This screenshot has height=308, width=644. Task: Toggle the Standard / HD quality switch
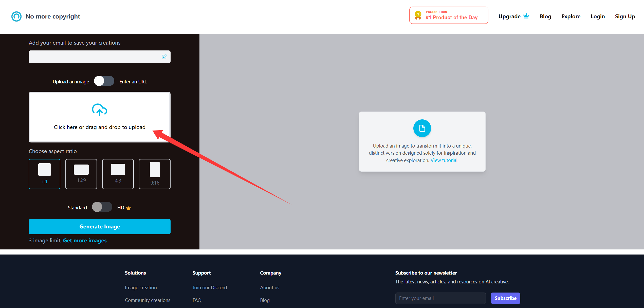[102, 207]
